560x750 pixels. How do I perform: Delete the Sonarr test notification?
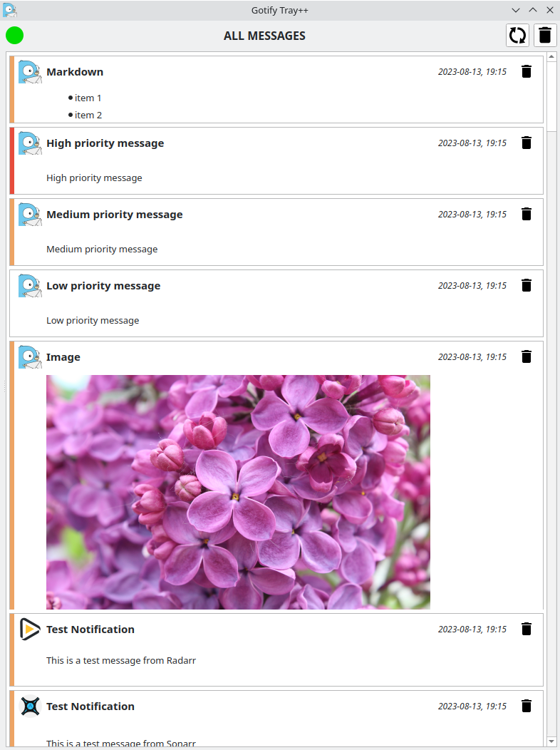point(527,706)
